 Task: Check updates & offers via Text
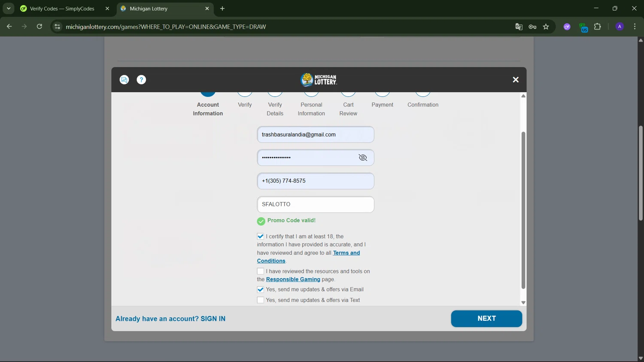tap(261, 300)
